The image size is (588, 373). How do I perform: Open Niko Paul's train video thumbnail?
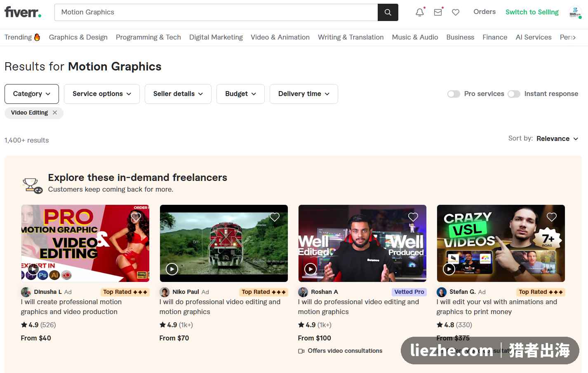[224, 243]
